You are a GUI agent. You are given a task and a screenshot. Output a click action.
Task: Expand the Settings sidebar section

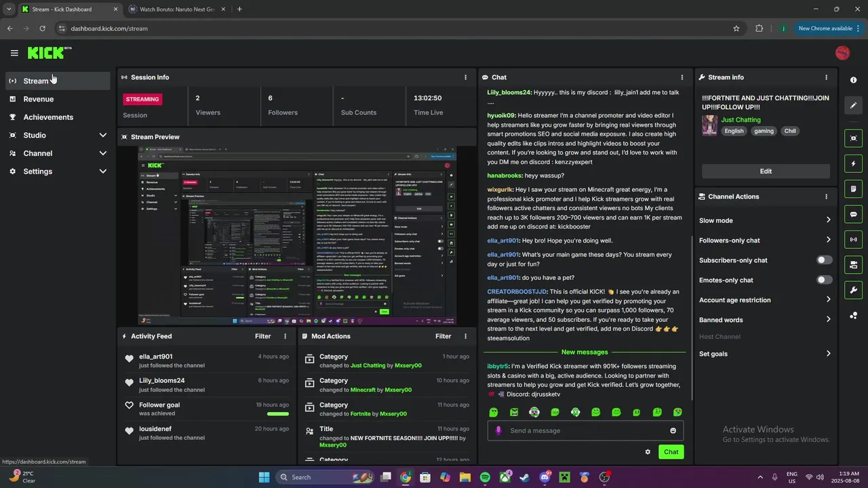58,171
